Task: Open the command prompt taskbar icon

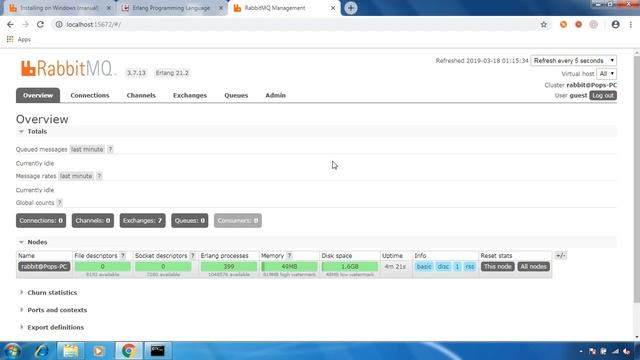Action: click(158, 351)
